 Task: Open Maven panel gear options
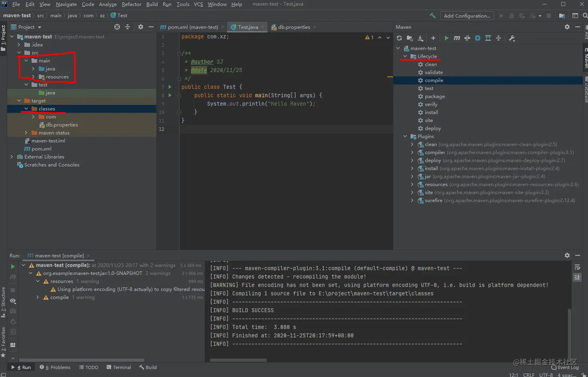[567, 27]
